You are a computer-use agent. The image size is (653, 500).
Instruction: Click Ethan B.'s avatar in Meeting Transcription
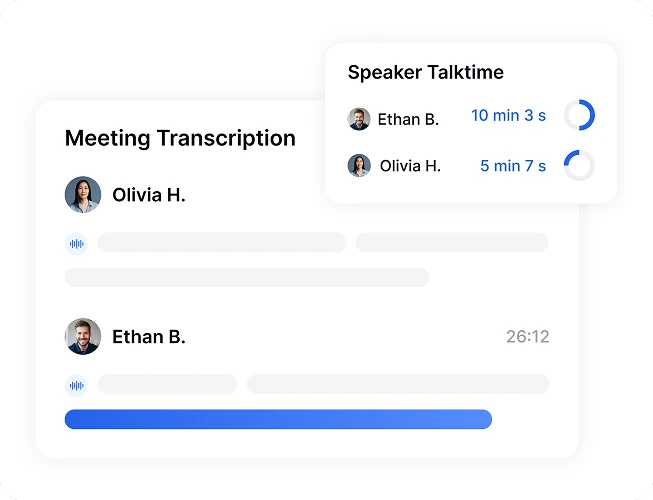[83, 337]
